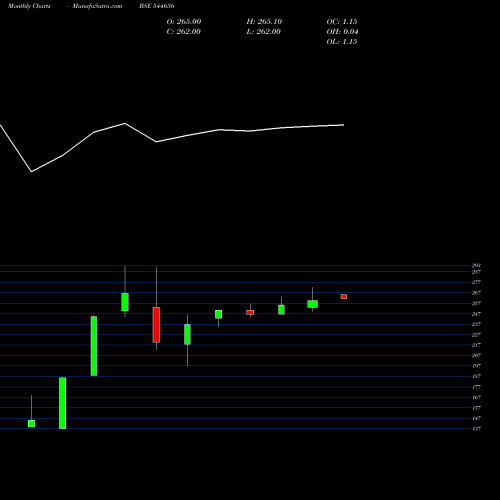500x500 pixels.
Task: Click the 137 price axis label
Action: [x=476, y=429]
